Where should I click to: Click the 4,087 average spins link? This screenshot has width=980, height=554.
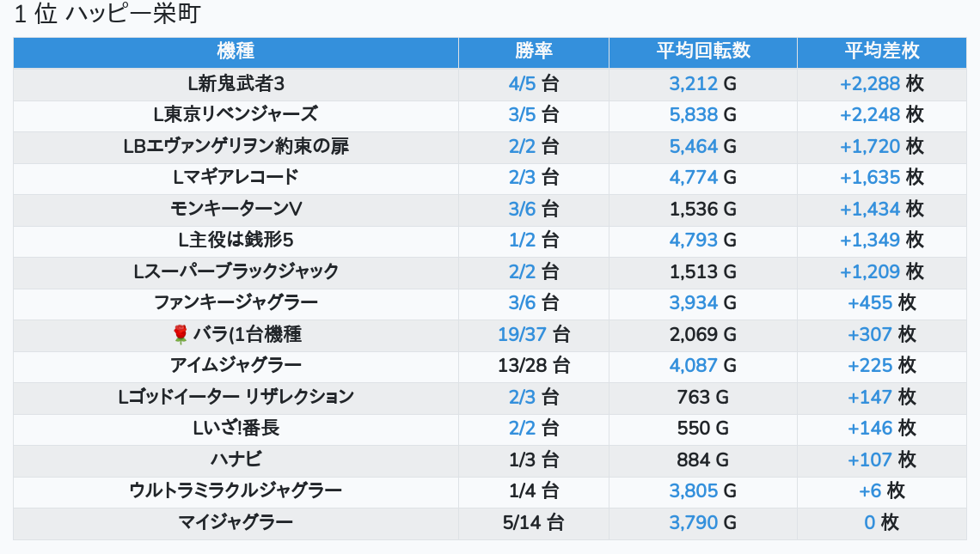pyautogui.click(x=694, y=365)
